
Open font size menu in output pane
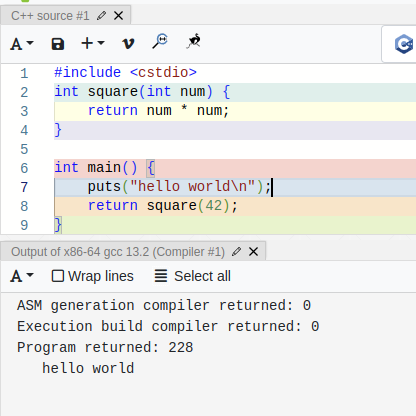pos(22,276)
